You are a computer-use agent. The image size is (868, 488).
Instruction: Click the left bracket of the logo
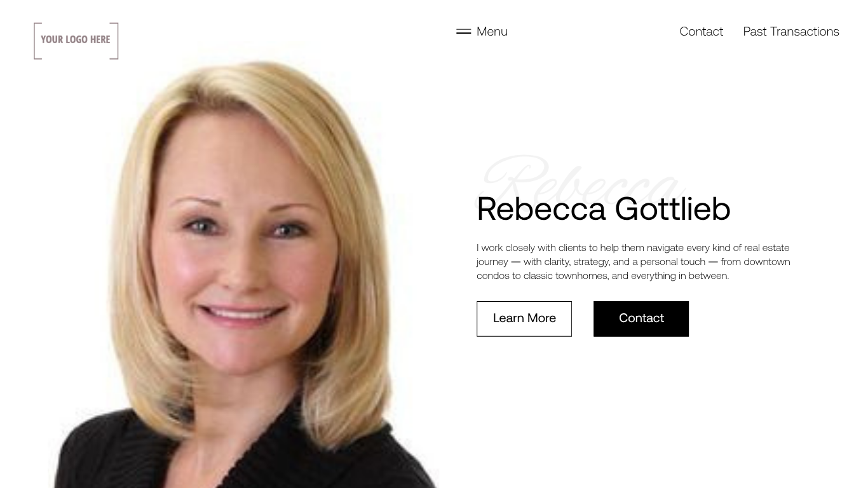pyautogui.click(x=37, y=41)
